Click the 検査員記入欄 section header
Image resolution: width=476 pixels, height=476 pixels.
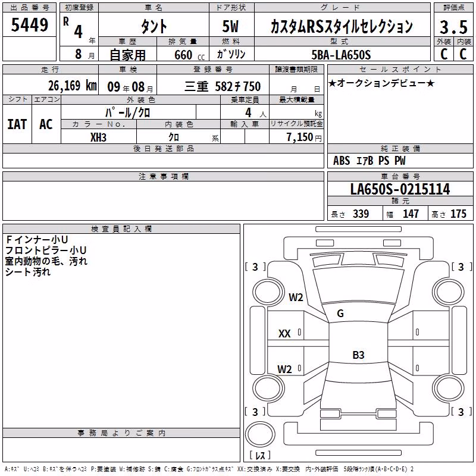(x=121, y=229)
